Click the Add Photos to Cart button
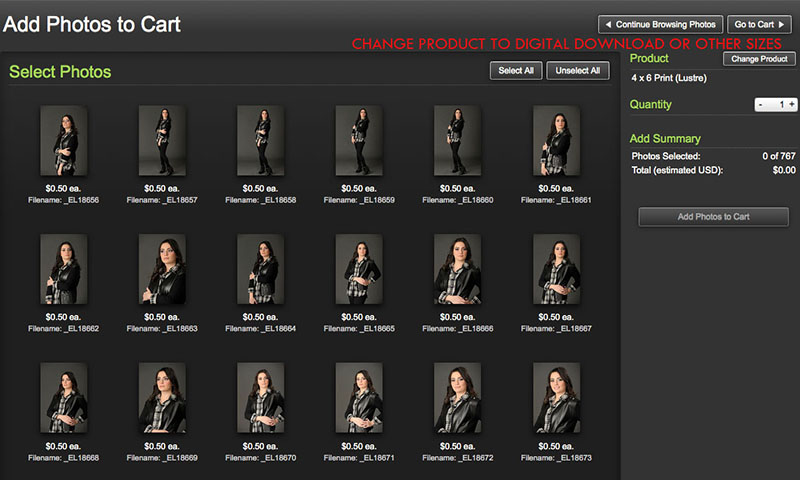 (x=713, y=216)
